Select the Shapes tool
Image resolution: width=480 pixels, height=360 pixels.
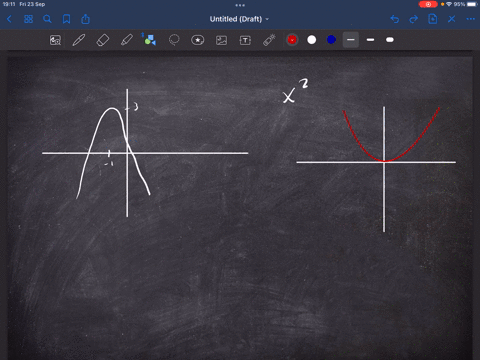(x=149, y=39)
